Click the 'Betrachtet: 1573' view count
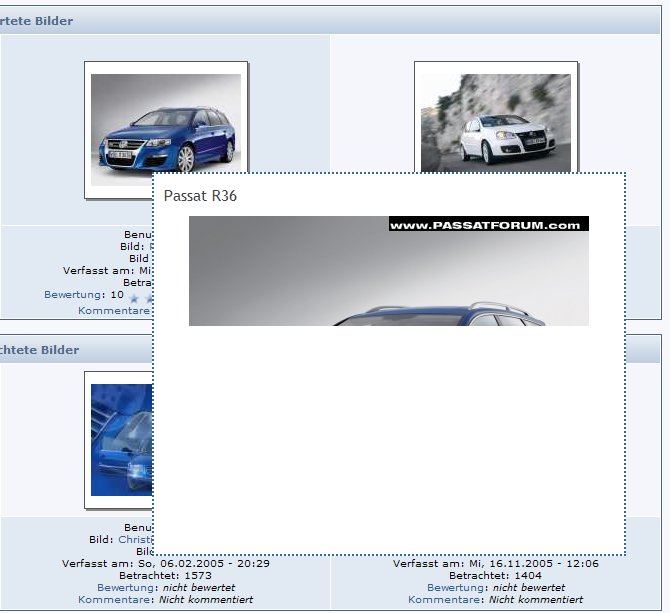Viewport: 670px width, 613px height. click(x=166, y=576)
